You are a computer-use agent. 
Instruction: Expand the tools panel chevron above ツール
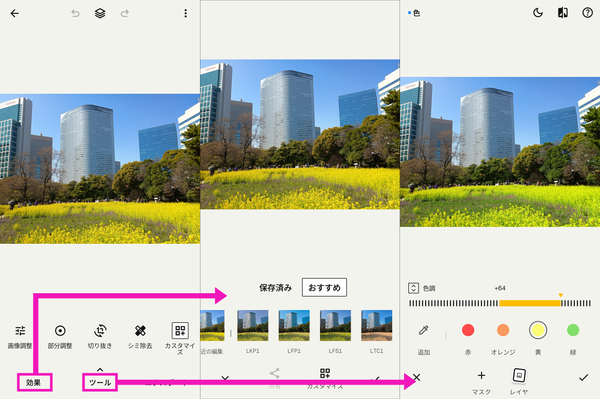point(100,370)
